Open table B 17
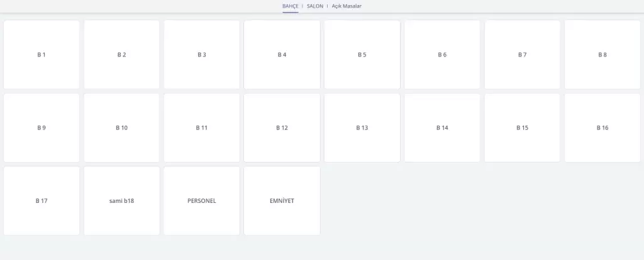 click(x=42, y=200)
